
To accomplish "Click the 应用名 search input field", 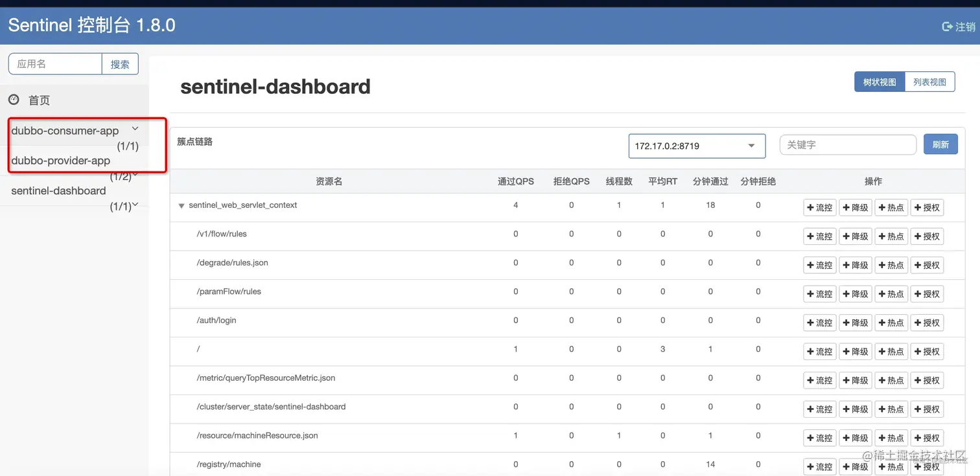I will point(55,64).
